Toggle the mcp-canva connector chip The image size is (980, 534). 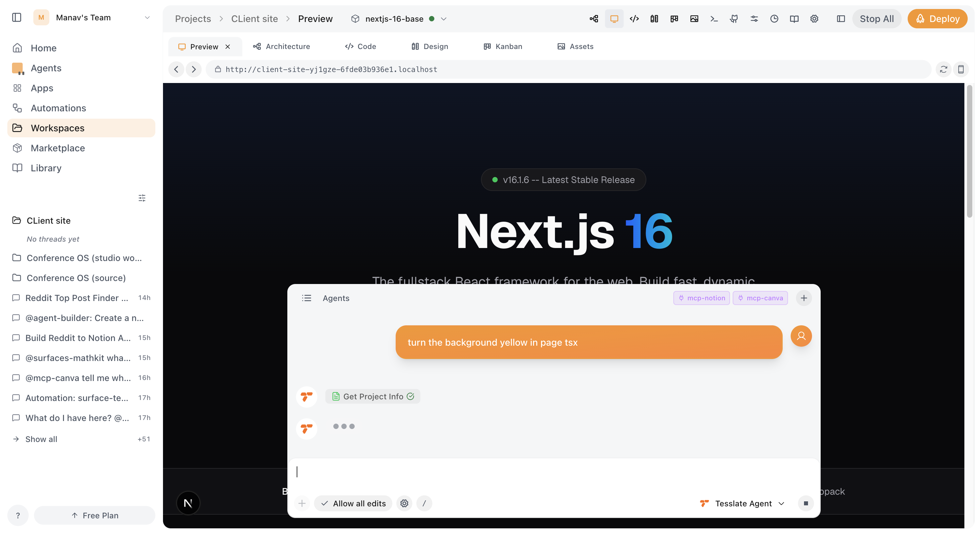[x=760, y=298]
